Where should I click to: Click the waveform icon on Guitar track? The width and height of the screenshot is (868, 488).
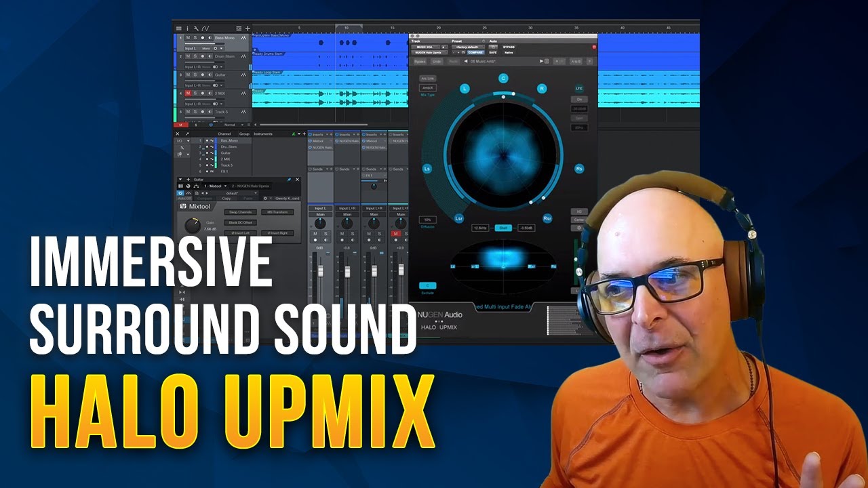pyautogui.click(x=243, y=75)
